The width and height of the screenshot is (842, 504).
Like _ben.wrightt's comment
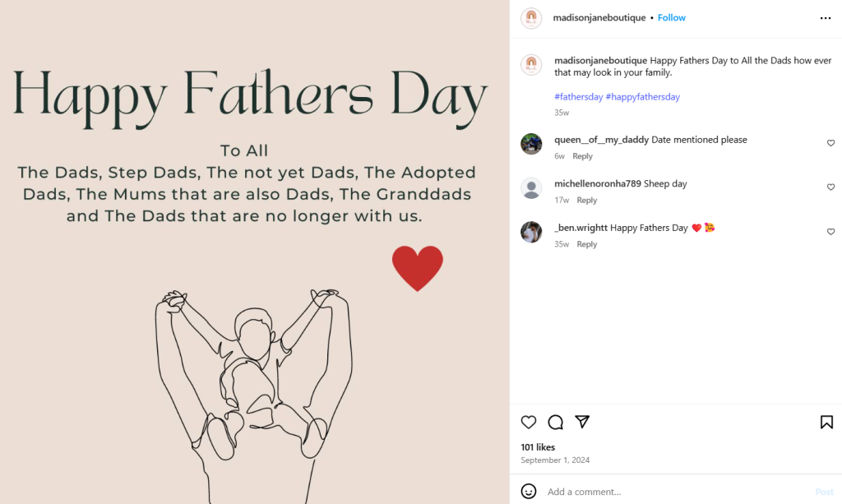coord(830,232)
